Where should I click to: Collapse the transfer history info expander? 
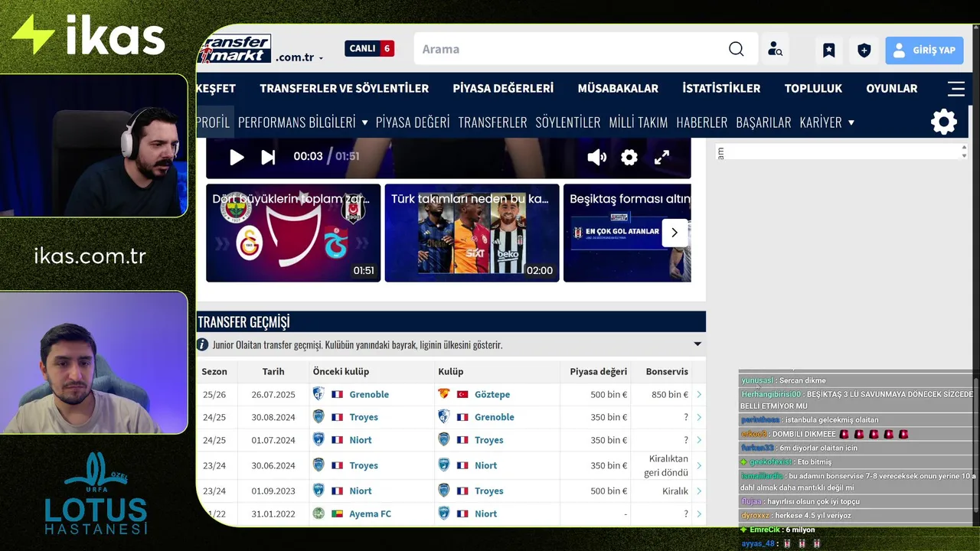[x=697, y=344]
